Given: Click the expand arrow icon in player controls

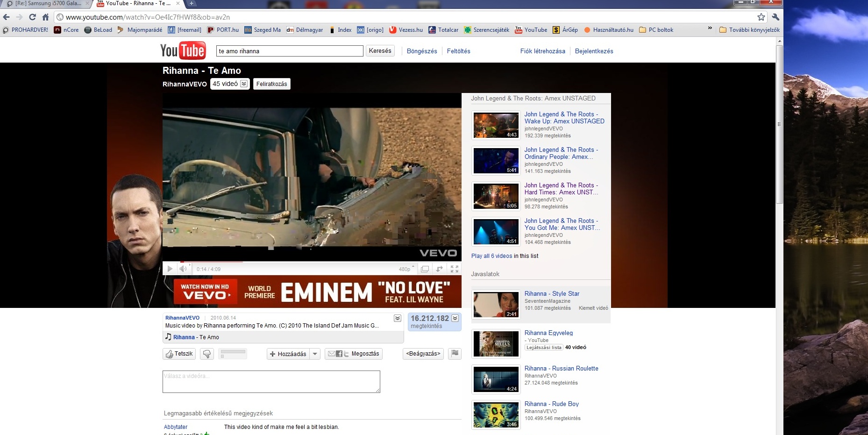Looking at the screenshot, I should (x=439, y=269).
